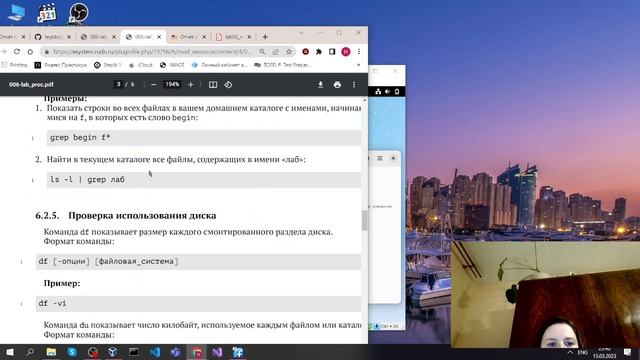Click volume icon in background VM window
Screen dimensions: 640x360
[387, 91]
